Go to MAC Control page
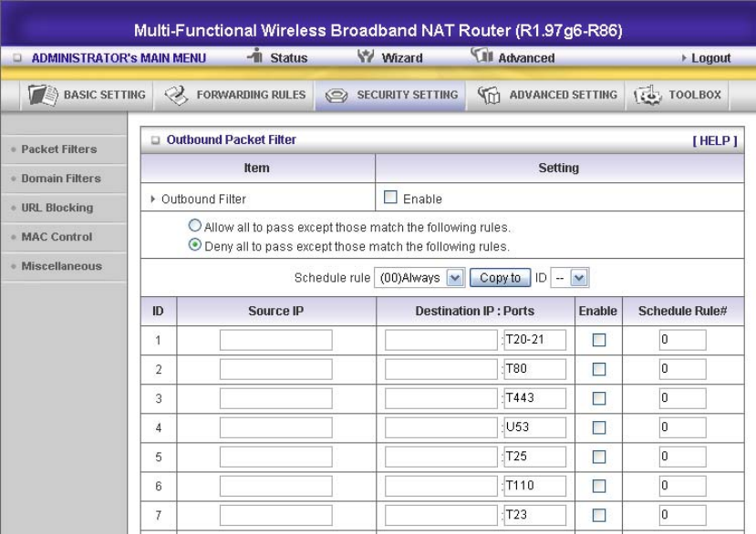The width and height of the screenshot is (756, 534). [x=57, y=237]
